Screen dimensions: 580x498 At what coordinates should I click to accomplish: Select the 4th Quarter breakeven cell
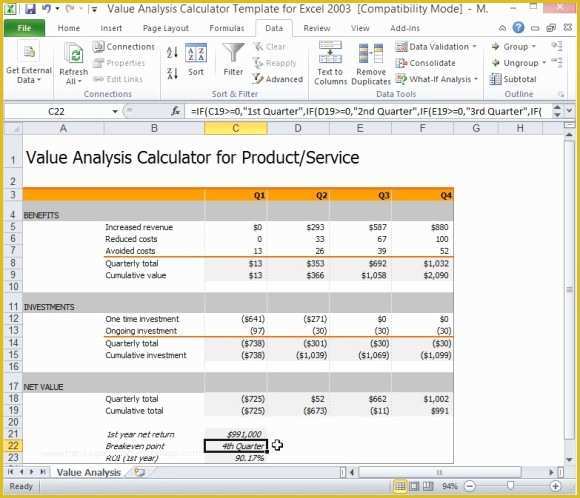click(236, 446)
